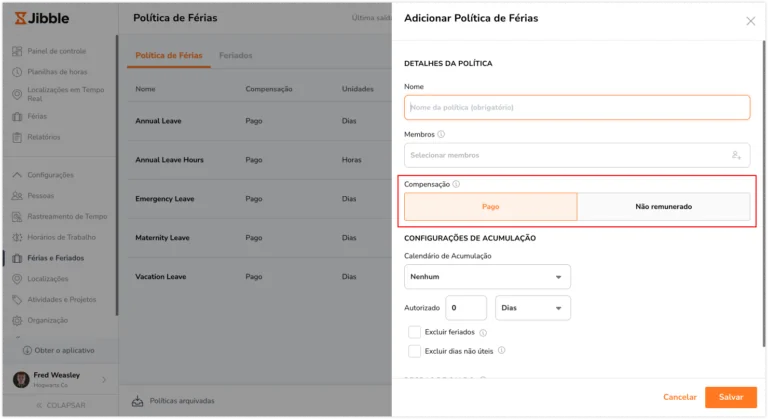
Task: Open the Calendário de Acumulação dropdown
Action: click(487, 277)
